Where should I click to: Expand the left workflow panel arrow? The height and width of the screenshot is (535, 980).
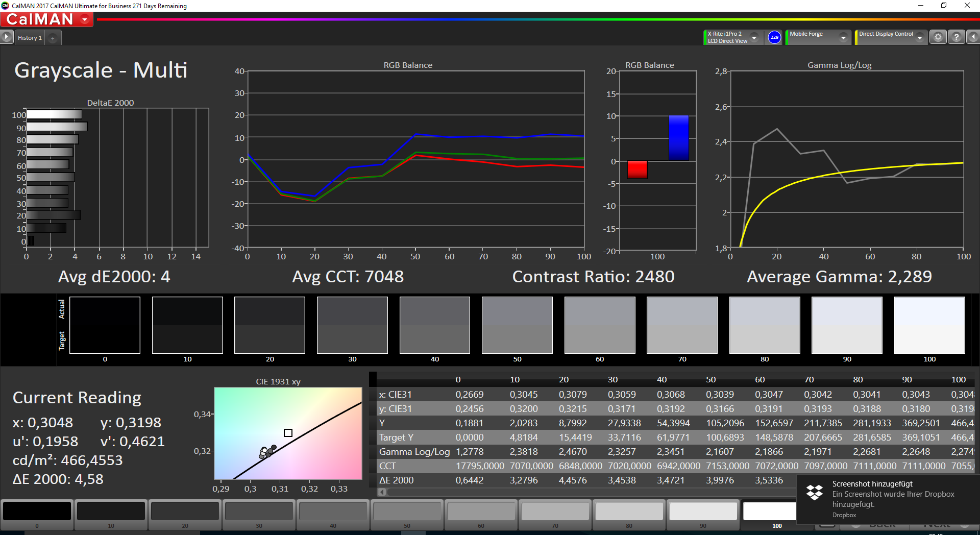click(6, 37)
